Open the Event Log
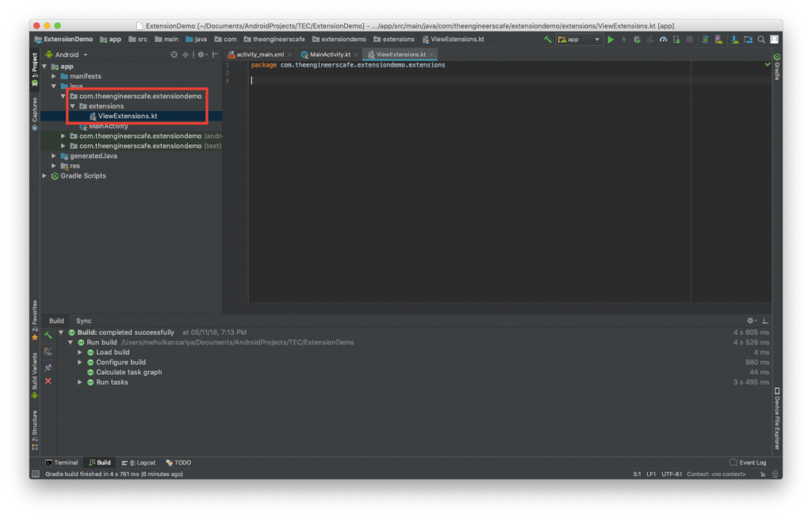Image resolution: width=812 pixels, height=518 pixels. pos(746,462)
